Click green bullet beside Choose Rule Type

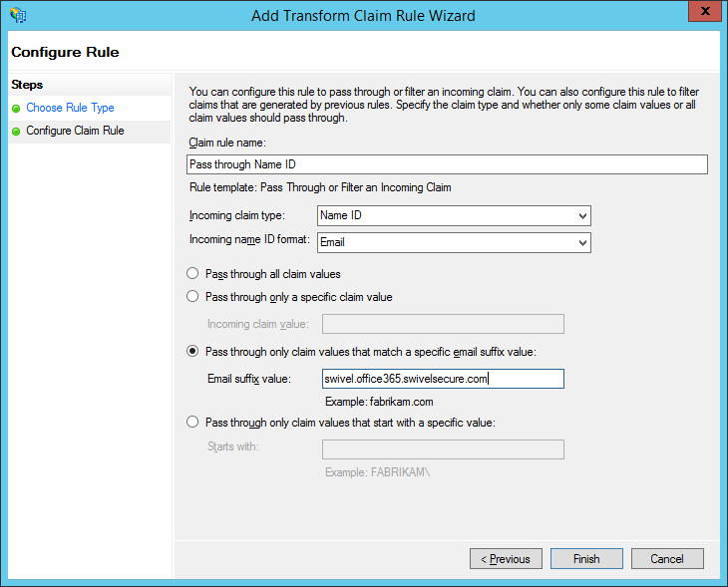pyautogui.click(x=16, y=109)
